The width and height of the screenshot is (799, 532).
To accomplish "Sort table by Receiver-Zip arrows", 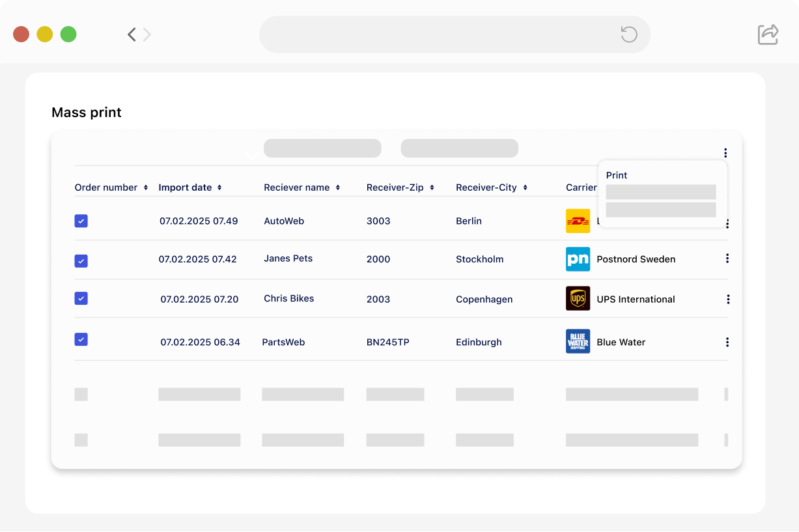I will pos(432,188).
